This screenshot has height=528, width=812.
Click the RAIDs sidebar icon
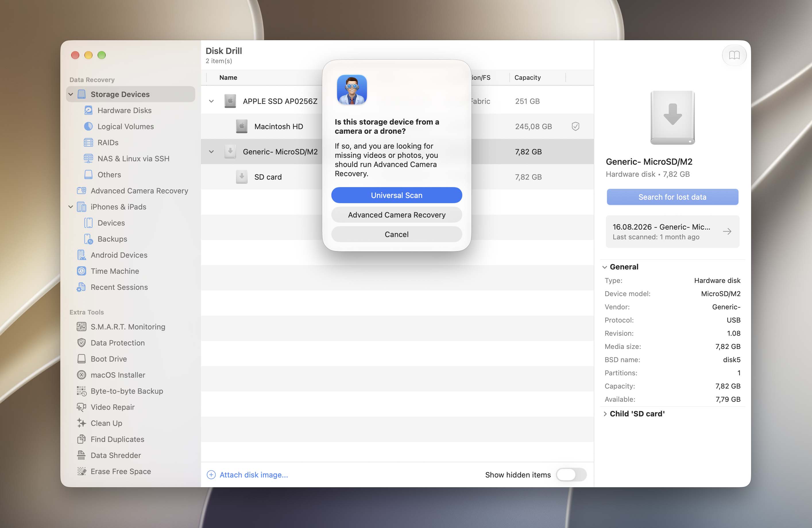pos(88,142)
